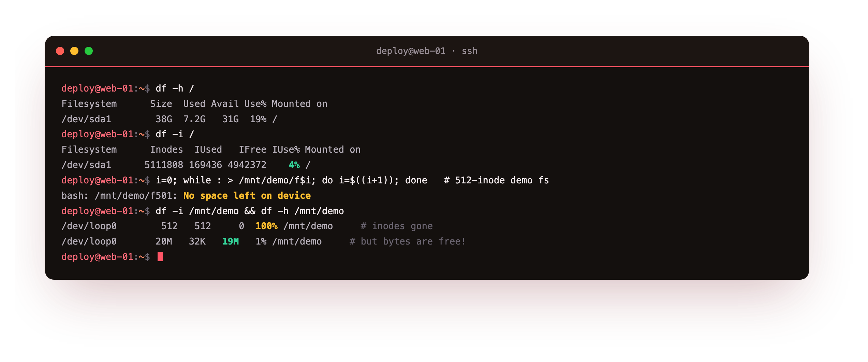Click the 'IUse%' column header
Screen dimensions: 868x362
click(286, 150)
